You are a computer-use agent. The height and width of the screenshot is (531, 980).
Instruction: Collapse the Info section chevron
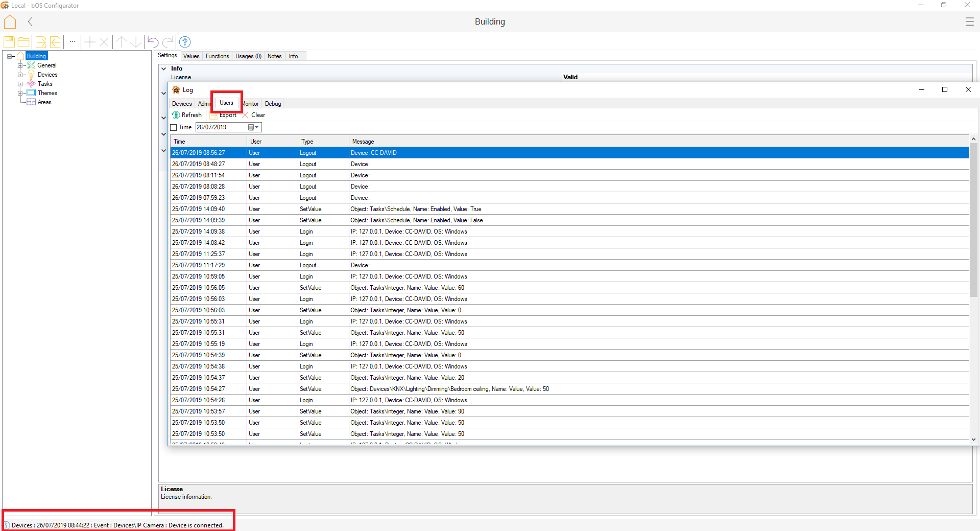point(163,68)
